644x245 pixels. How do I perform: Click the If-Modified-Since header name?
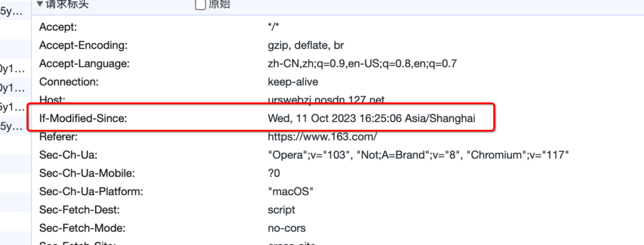84,119
